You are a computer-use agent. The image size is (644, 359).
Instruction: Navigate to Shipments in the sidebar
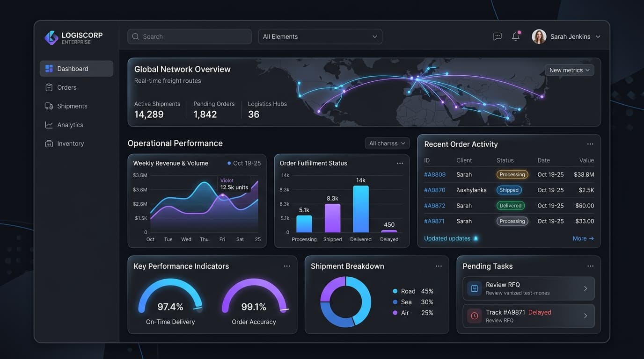click(76, 106)
